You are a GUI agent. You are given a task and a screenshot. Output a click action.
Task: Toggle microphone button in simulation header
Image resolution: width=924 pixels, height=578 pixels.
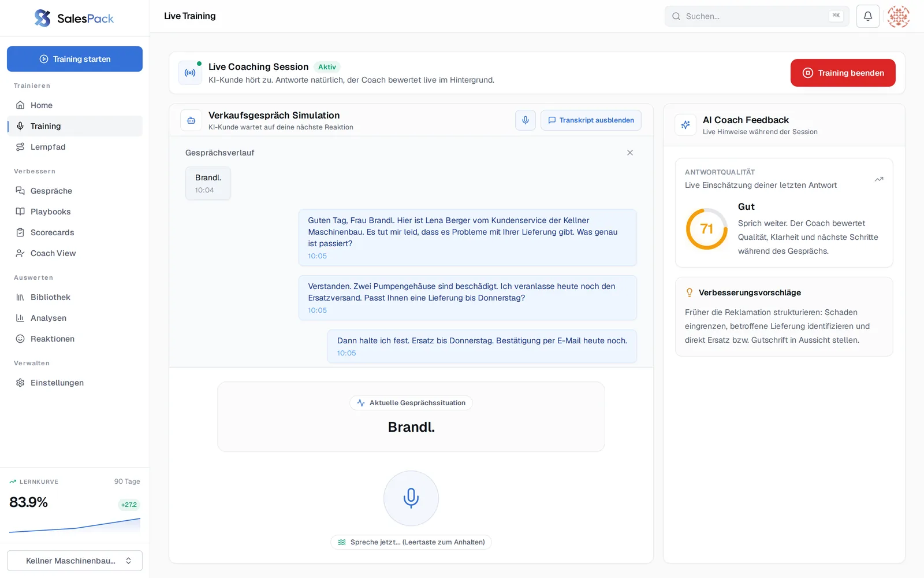(526, 120)
